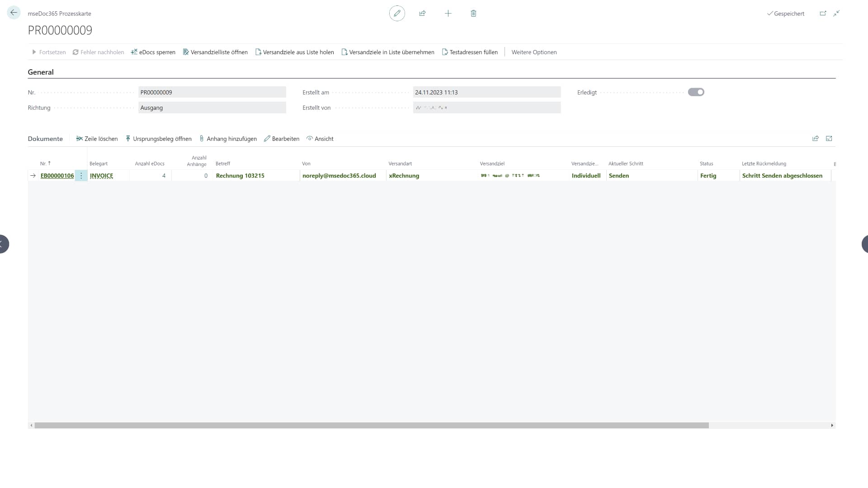Click Ansicht in Dokumente toolbar
868x488 pixels.
[320, 139]
